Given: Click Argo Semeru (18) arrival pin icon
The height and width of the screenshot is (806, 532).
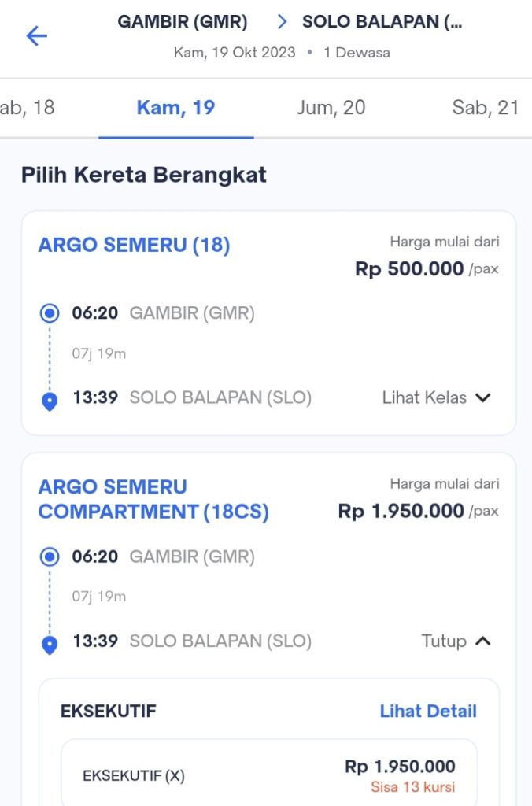Looking at the screenshot, I should tap(50, 402).
